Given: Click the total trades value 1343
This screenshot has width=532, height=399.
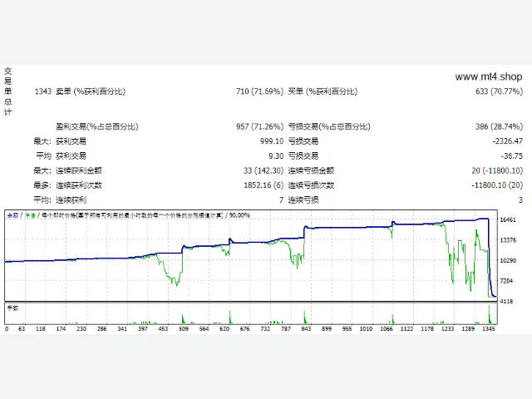Looking at the screenshot, I should [x=43, y=91].
